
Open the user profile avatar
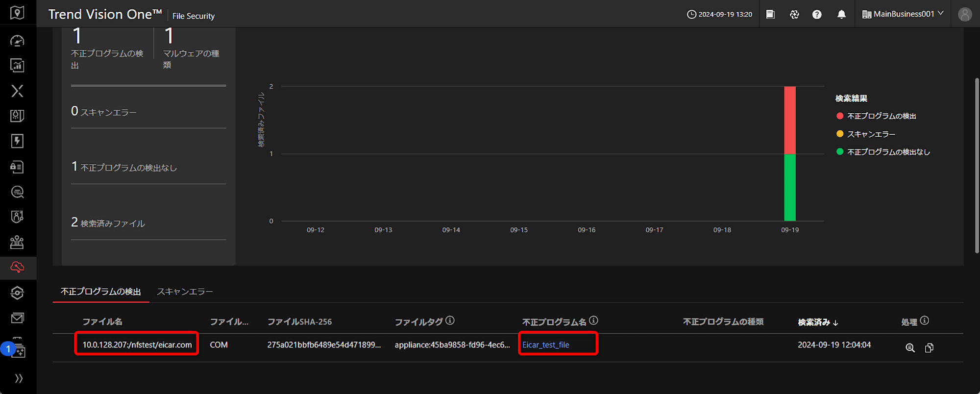point(965,14)
